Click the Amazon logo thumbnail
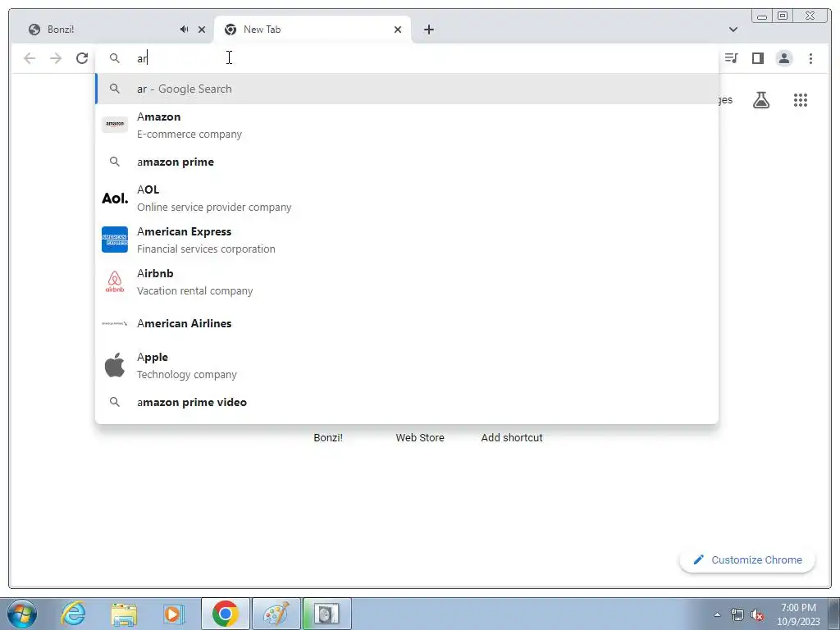840x630 pixels. point(115,124)
